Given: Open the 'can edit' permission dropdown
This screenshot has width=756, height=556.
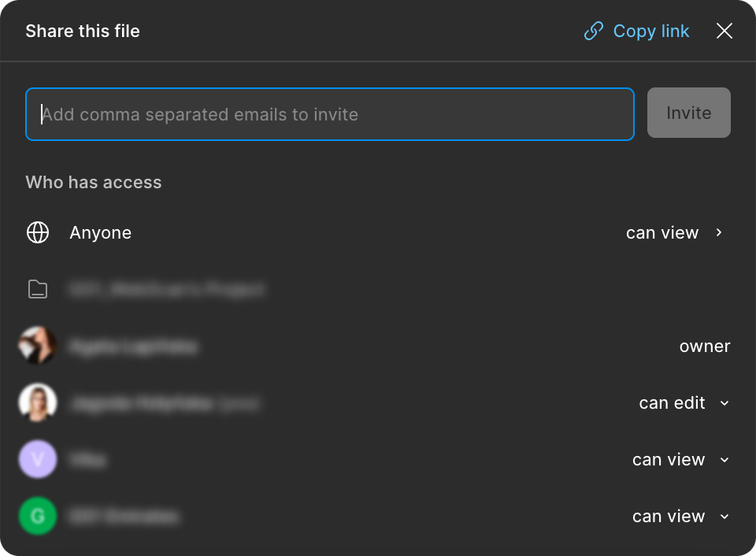Looking at the screenshot, I should 672,403.
